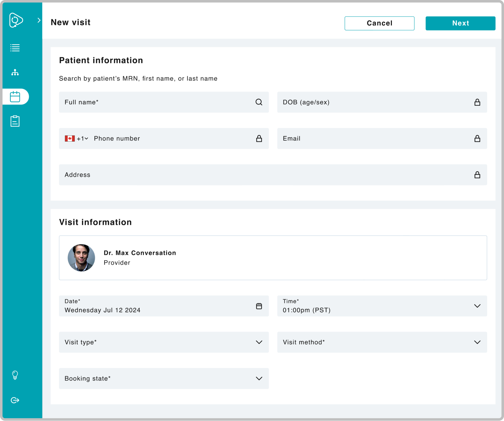The height and width of the screenshot is (421, 504).
Task: Select the calendar icon in the sidebar
Action: tap(15, 97)
